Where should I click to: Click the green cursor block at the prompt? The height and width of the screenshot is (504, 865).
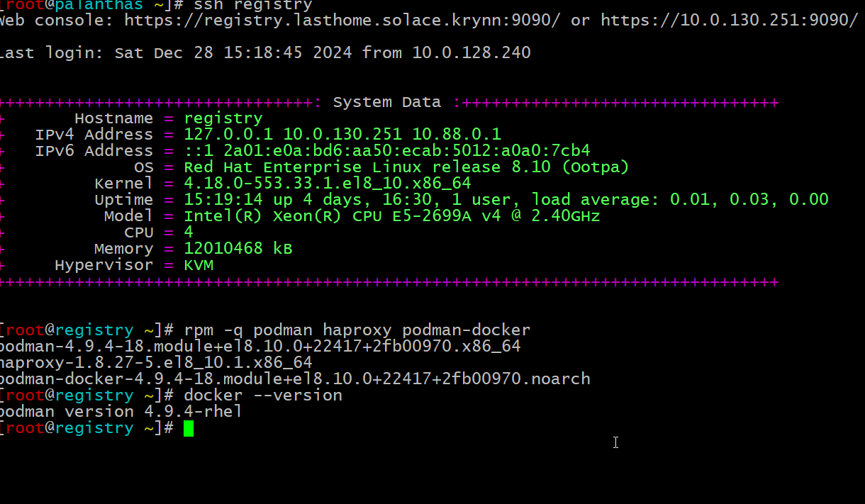[x=189, y=428]
